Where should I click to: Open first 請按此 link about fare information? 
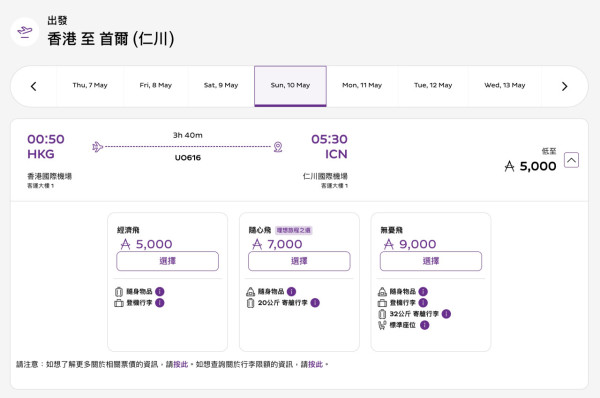point(181,364)
